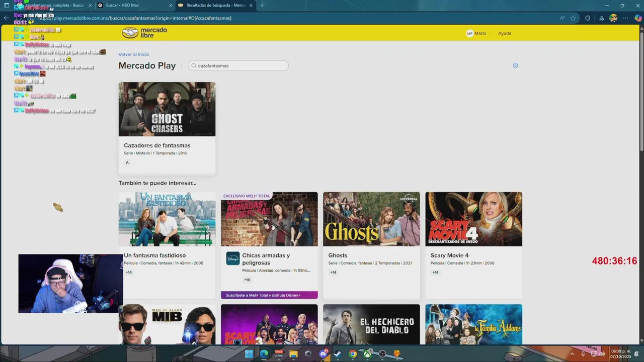644x362 pixels.
Task: Click the MP profile avatar
Action: point(469,33)
